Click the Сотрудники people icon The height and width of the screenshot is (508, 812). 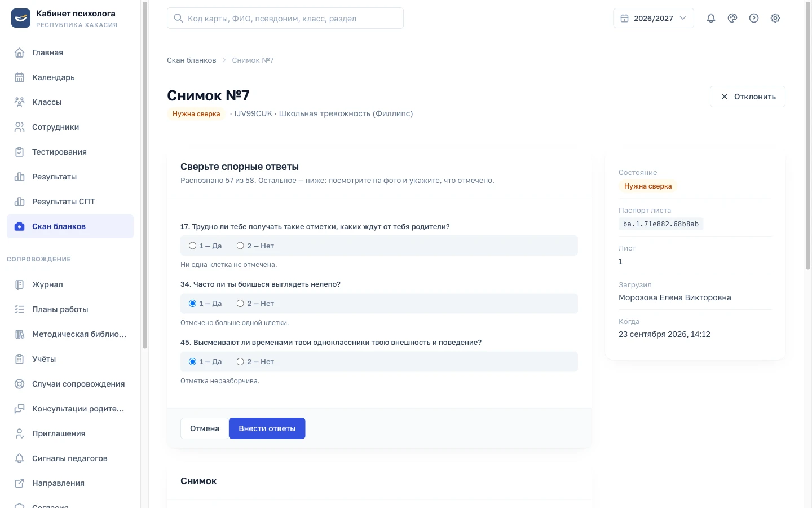(x=19, y=127)
